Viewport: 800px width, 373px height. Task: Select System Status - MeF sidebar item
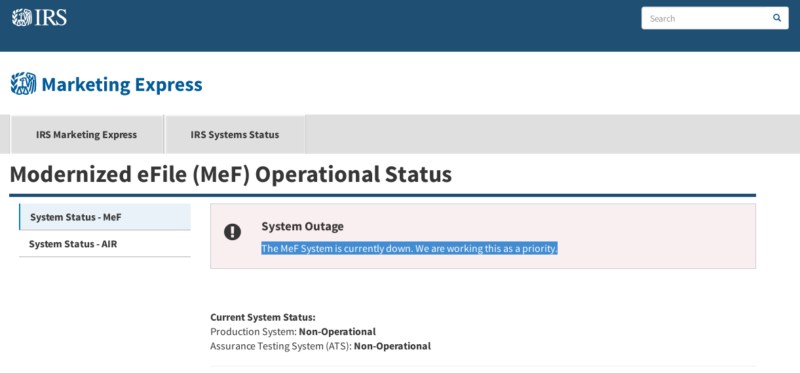tap(105, 217)
